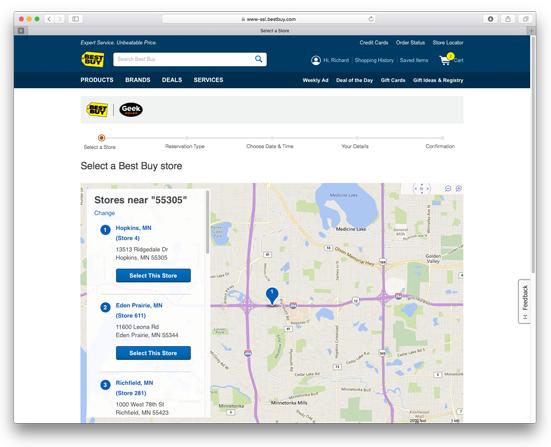
Task: Open the Safari downloads button
Action: tap(491, 19)
